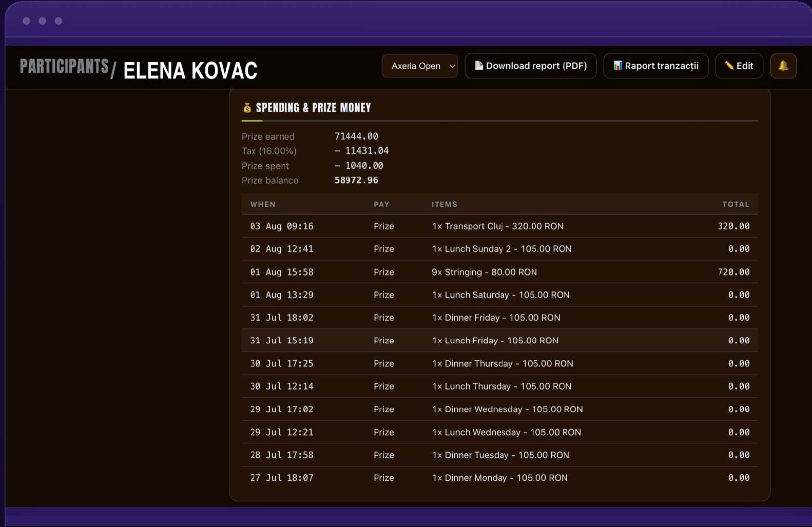Click the notification bell icon
The width and height of the screenshot is (812, 527).
pos(783,66)
